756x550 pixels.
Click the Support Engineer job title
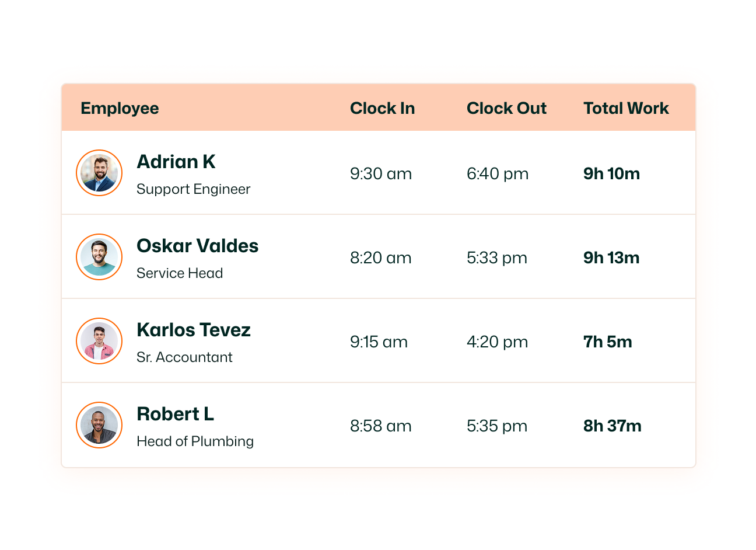point(193,189)
